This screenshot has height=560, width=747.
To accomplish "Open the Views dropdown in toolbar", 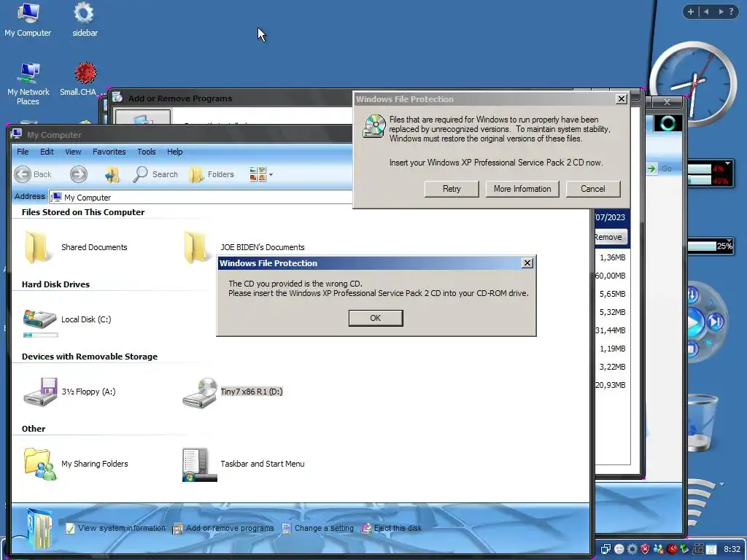I will point(261,174).
